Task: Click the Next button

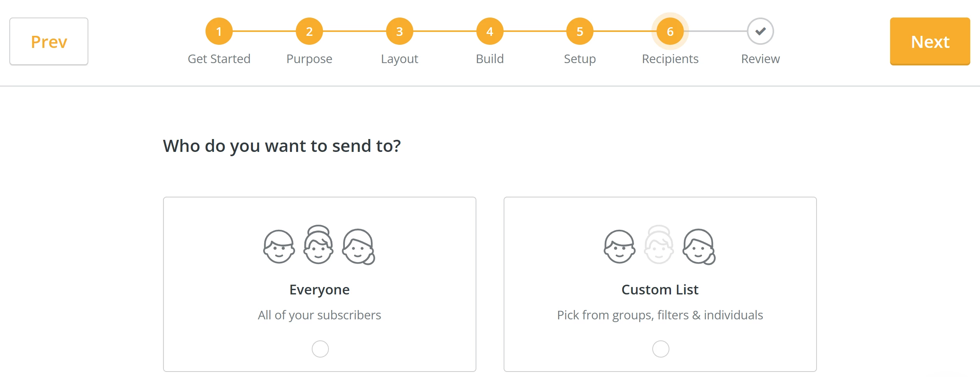Action: [929, 41]
